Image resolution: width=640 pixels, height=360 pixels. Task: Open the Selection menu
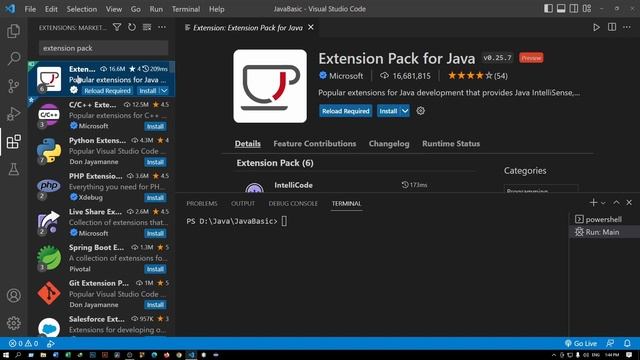[x=82, y=9]
